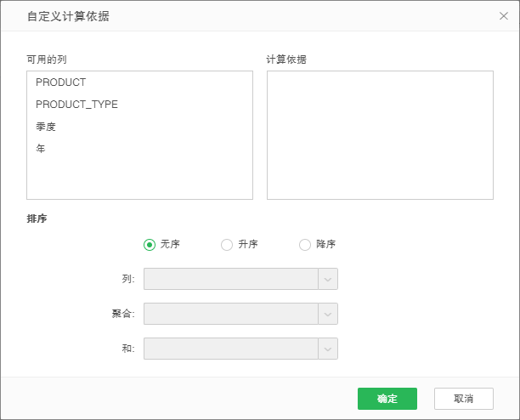Click the 列 combo box field
The height and width of the screenshot is (420, 520).
[231, 279]
